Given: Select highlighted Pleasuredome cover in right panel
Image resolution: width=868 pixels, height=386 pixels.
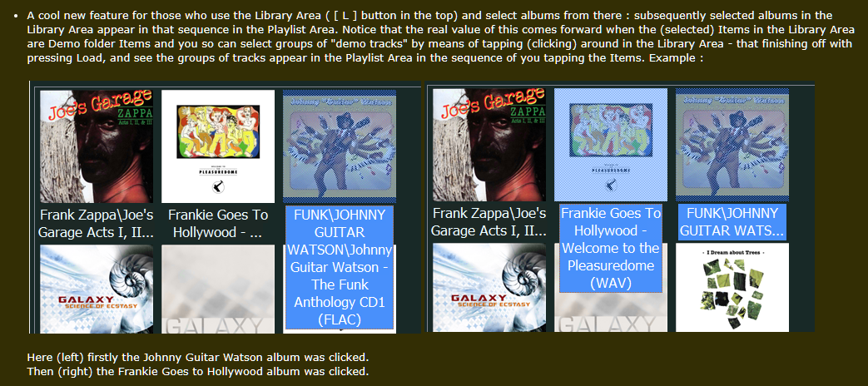Looking at the screenshot, I should coord(611,145).
